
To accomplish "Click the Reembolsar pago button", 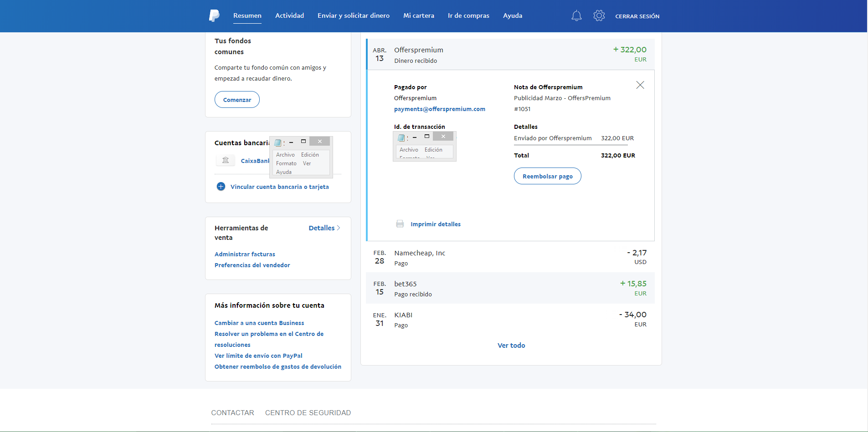I will click(x=548, y=176).
